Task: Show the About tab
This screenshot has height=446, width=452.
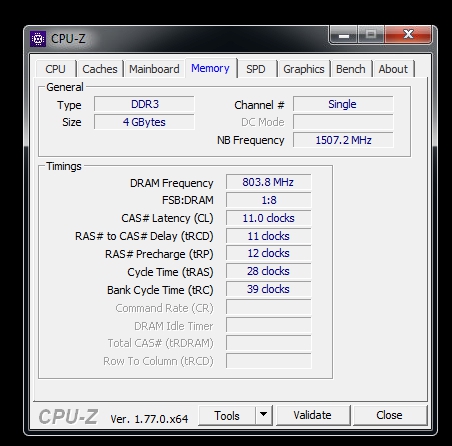Action: click(x=393, y=69)
